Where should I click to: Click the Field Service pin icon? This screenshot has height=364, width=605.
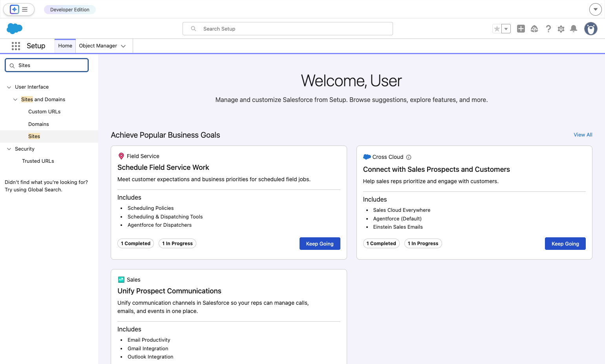(121, 156)
